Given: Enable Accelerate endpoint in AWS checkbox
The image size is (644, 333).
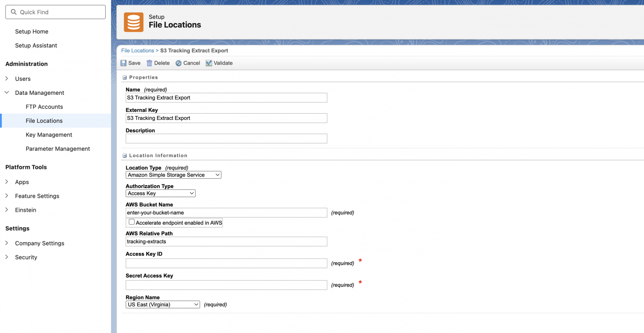Looking at the screenshot, I should click(132, 222).
